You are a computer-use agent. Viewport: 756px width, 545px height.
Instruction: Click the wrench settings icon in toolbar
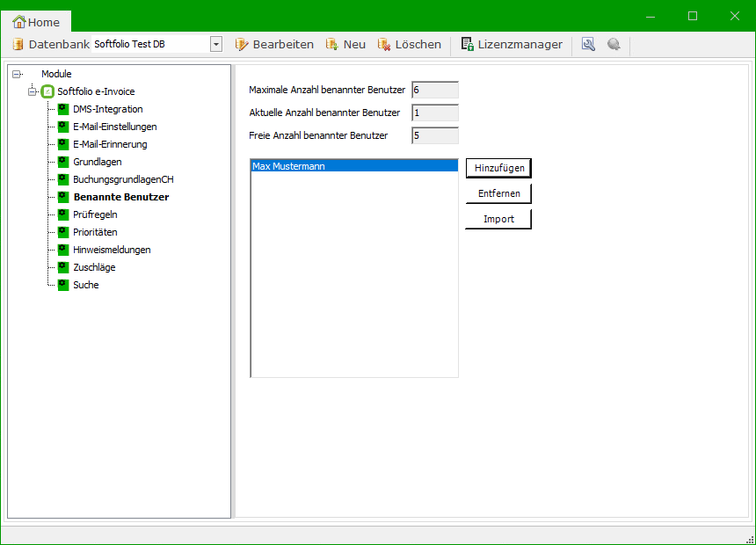pyautogui.click(x=588, y=44)
